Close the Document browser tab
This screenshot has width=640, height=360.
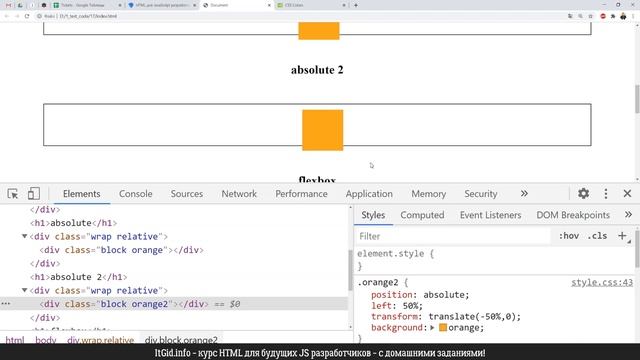(x=269, y=5)
